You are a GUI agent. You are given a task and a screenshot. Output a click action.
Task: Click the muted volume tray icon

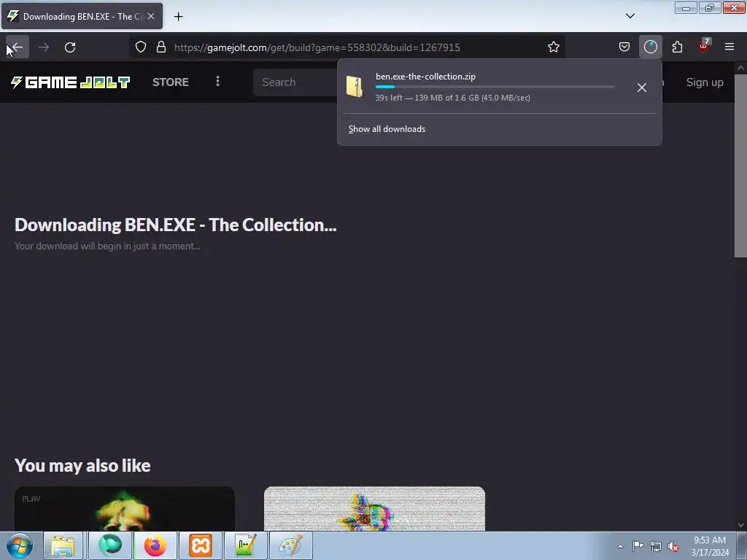673,547
